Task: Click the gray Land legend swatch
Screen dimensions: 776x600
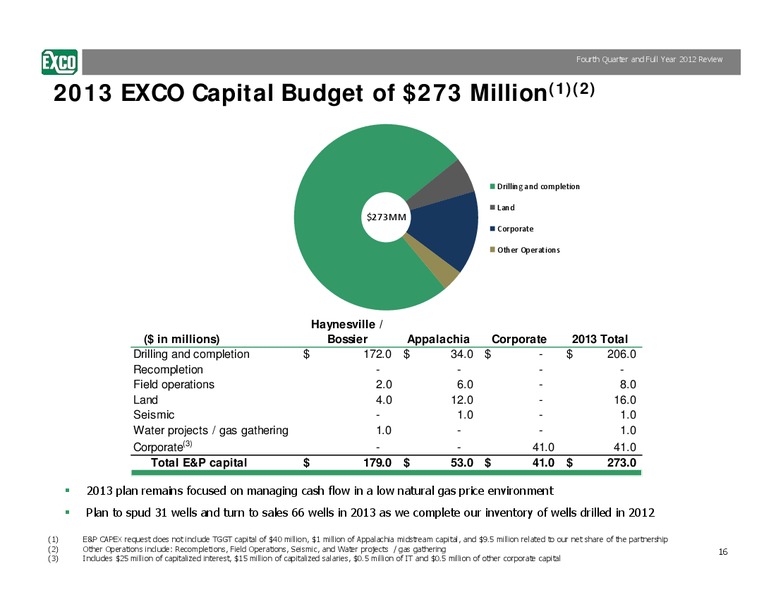Action: click(492, 207)
